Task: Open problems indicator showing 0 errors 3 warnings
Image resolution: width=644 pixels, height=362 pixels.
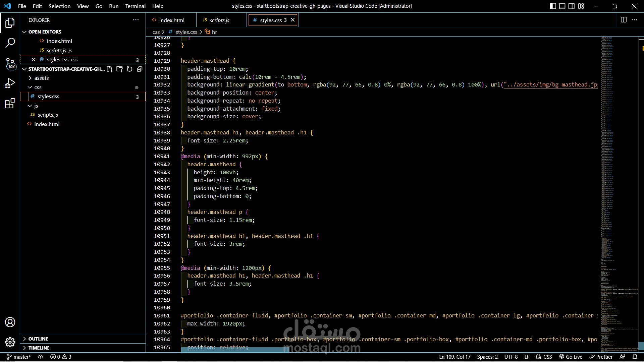Action: coord(61,357)
